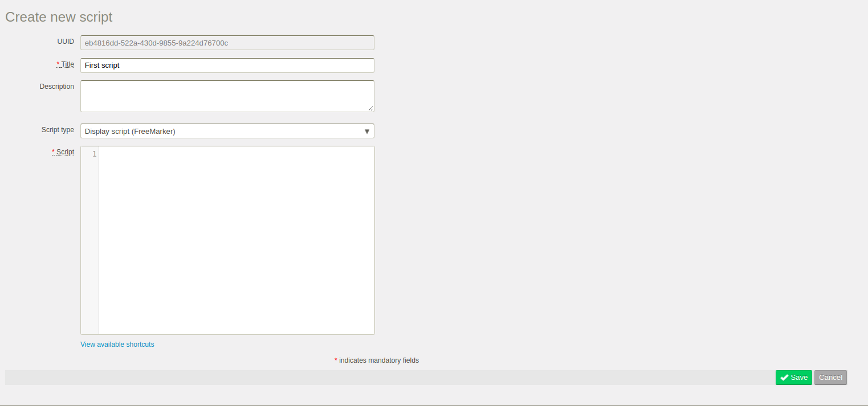This screenshot has width=868, height=406.
Task: Cancel creating the new script
Action: point(830,378)
